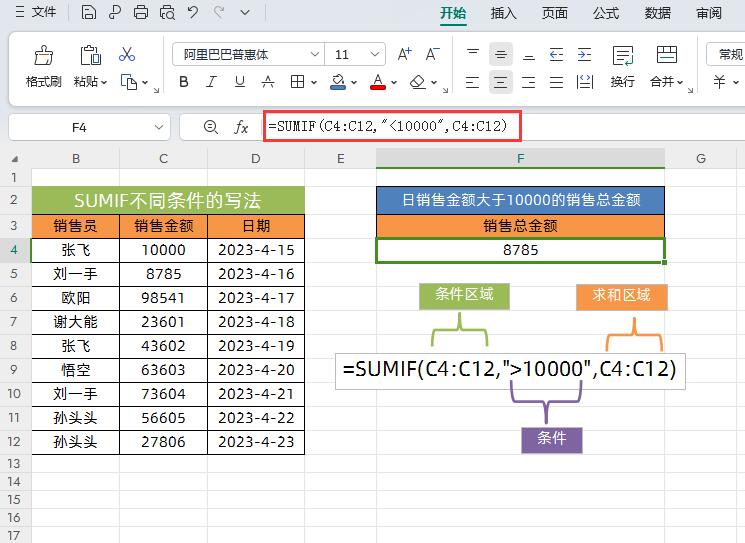This screenshot has width=745, height=543.
Task: Select column C header
Action: coord(163,158)
